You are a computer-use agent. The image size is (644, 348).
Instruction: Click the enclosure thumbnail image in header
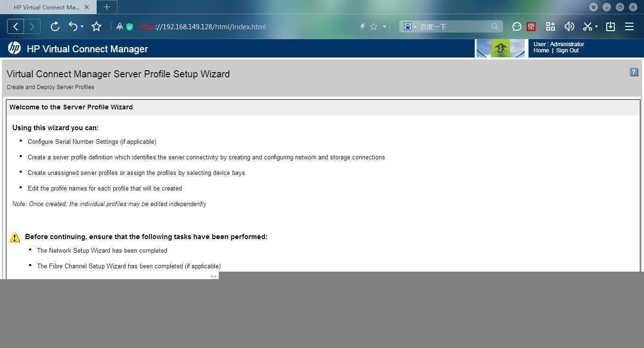501,49
